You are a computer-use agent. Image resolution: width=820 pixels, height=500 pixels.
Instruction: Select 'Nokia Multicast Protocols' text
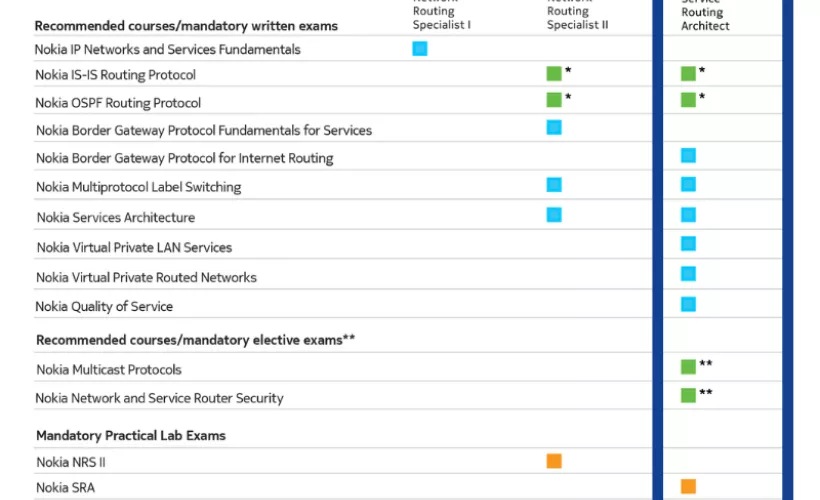(x=109, y=370)
